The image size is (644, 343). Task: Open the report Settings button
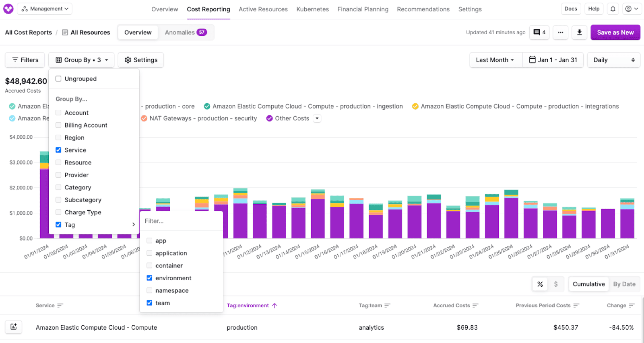point(141,60)
